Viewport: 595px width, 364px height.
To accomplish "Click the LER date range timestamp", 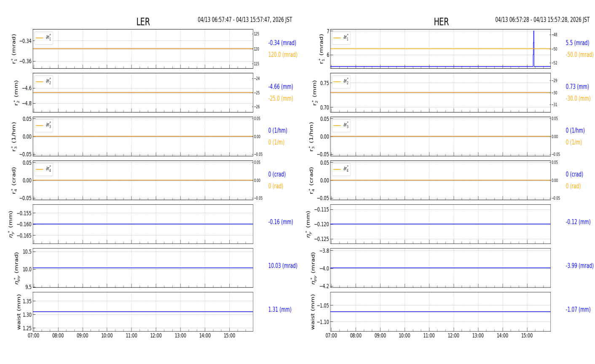I will tap(245, 20).
